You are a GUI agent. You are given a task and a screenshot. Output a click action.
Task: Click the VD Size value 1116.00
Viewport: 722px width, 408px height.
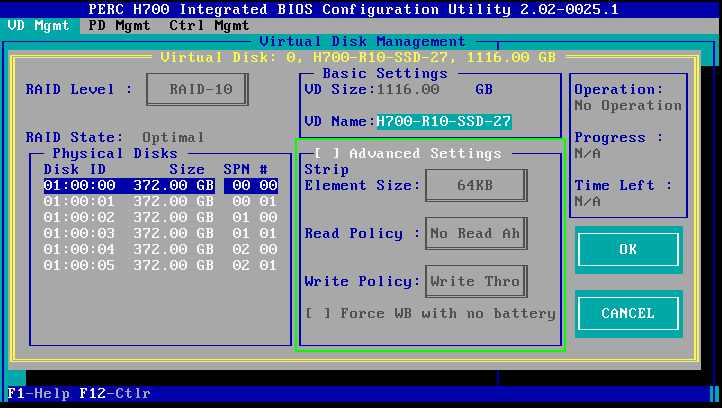[408, 89]
